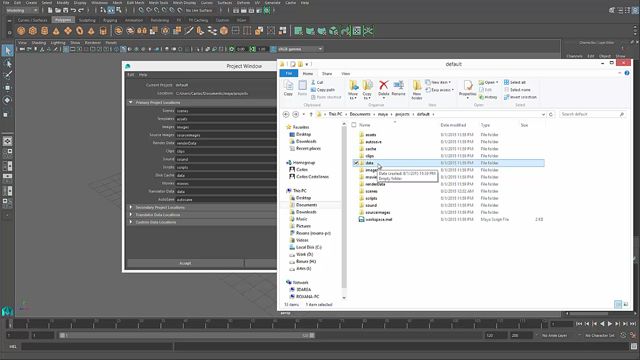Click Select none in Explorer ribbon
This screenshot has width=640, height=360.
[x=517, y=89]
